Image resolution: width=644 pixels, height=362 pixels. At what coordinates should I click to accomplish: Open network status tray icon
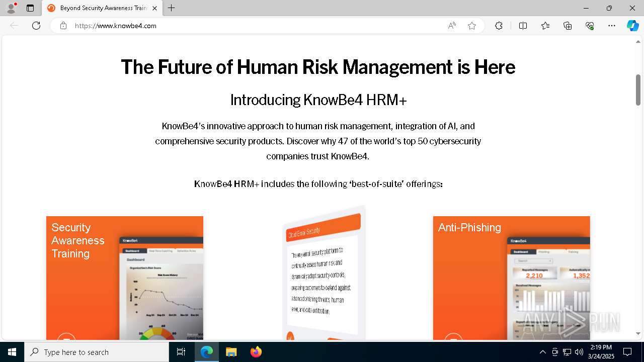(x=567, y=352)
